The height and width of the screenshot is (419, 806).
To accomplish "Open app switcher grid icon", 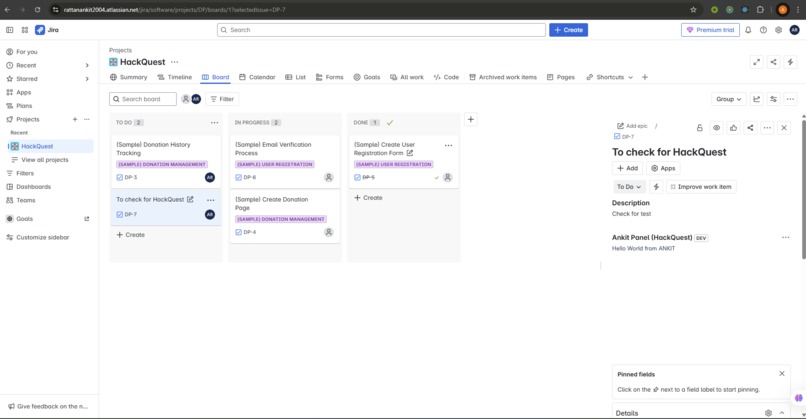I will (x=25, y=30).
